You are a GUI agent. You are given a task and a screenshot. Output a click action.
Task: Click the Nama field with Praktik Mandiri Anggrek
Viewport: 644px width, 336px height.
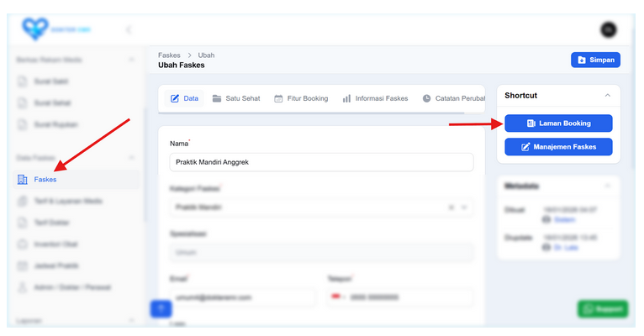point(322,162)
